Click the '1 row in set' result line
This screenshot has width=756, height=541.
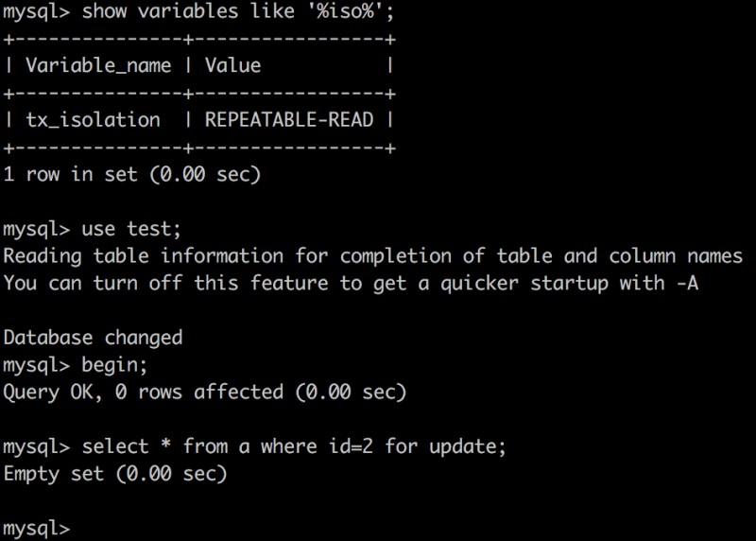[131, 175]
